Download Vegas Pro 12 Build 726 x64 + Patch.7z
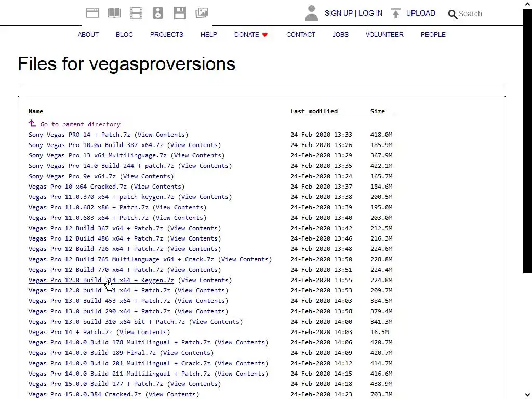 (x=96, y=249)
